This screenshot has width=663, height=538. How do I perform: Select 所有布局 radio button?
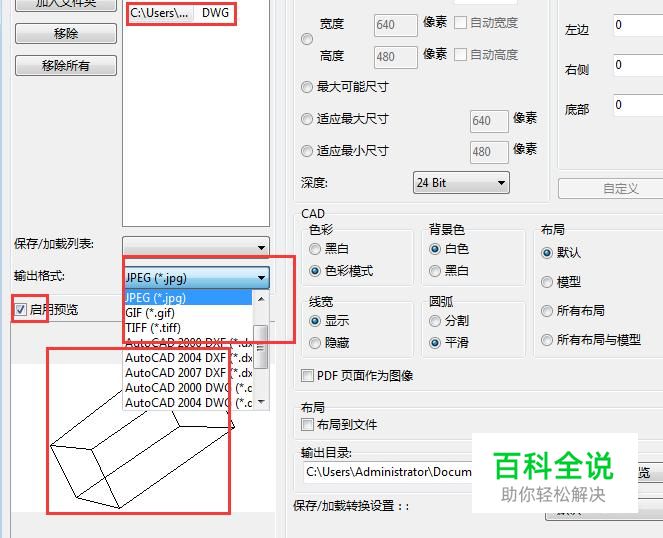point(547,311)
